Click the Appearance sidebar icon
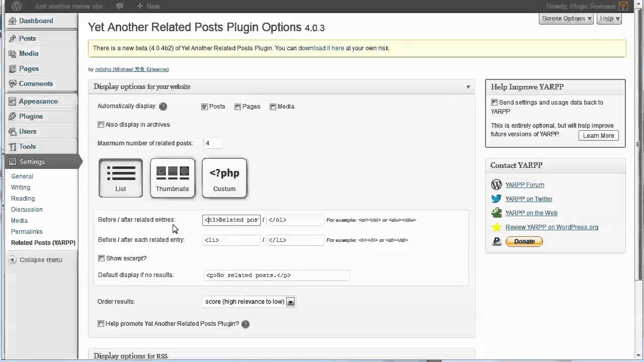The width and height of the screenshot is (644, 362). coord(12,101)
